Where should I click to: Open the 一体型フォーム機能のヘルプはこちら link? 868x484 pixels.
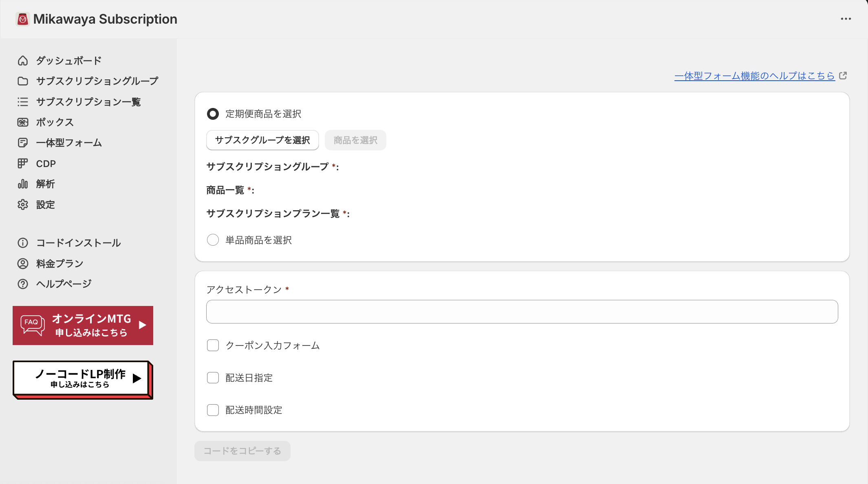(x=754, y=76)
